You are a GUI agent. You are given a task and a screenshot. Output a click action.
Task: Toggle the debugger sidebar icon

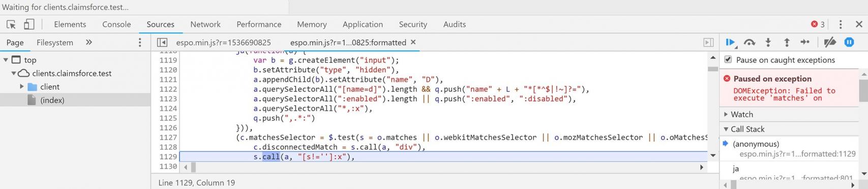(708, 42)
